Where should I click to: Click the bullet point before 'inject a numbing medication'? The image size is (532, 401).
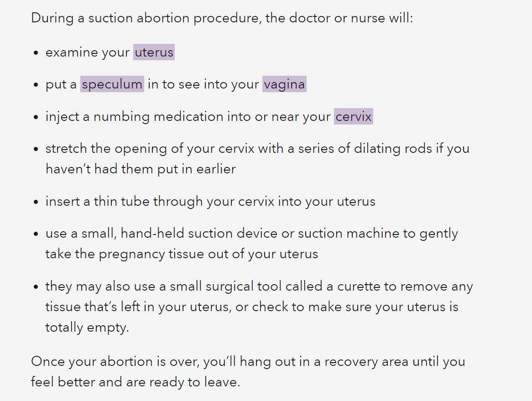[x=36, y=117]
